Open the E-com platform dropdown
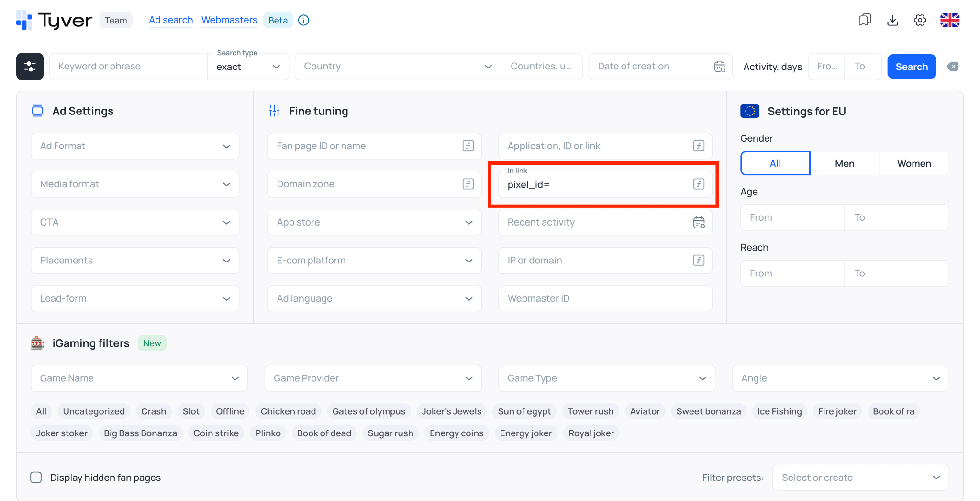 tap(374, 260)
